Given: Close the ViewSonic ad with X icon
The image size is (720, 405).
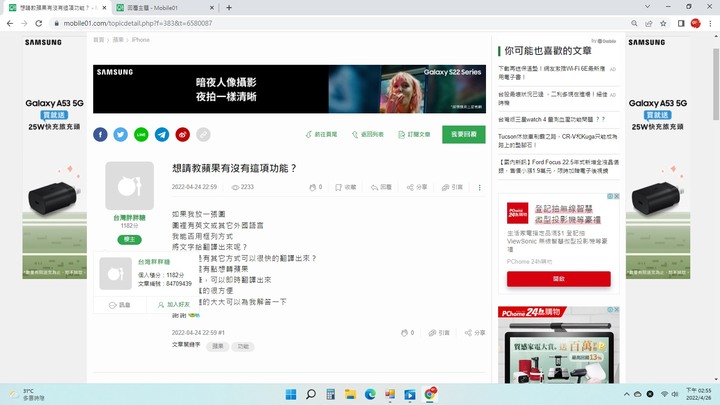Looking at the screenshot, I should point(617,196).
